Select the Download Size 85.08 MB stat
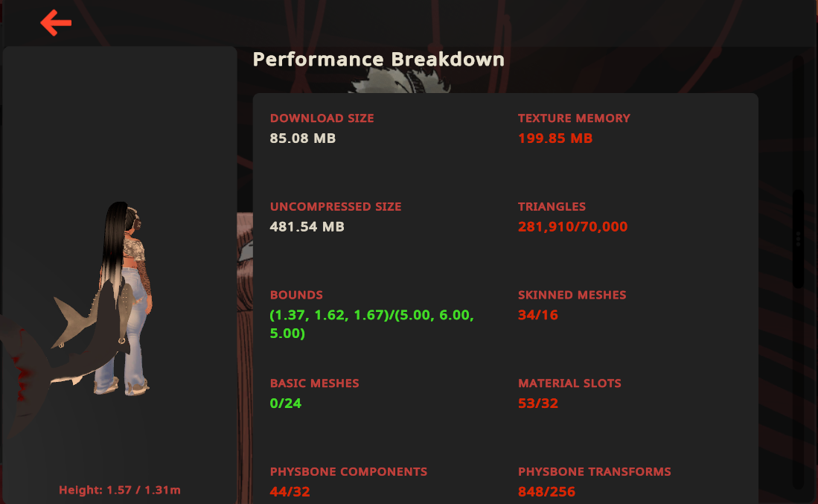 point(322,128)
